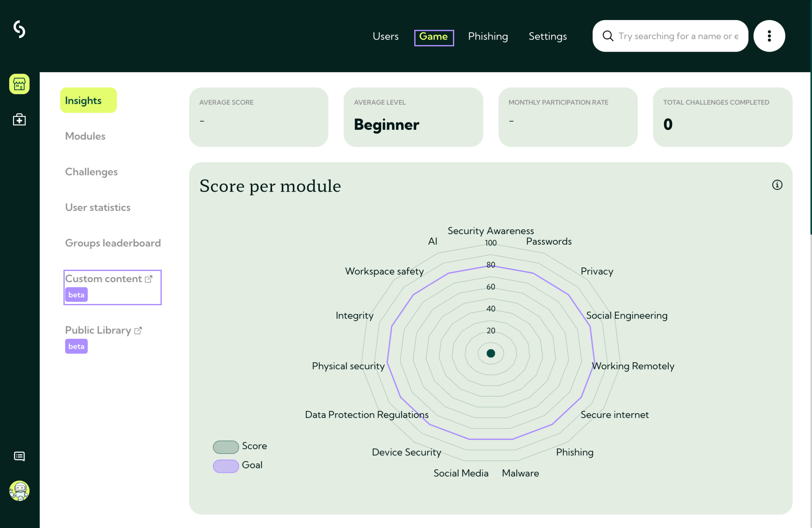Click the magnifying glass in the search bar

608,36
